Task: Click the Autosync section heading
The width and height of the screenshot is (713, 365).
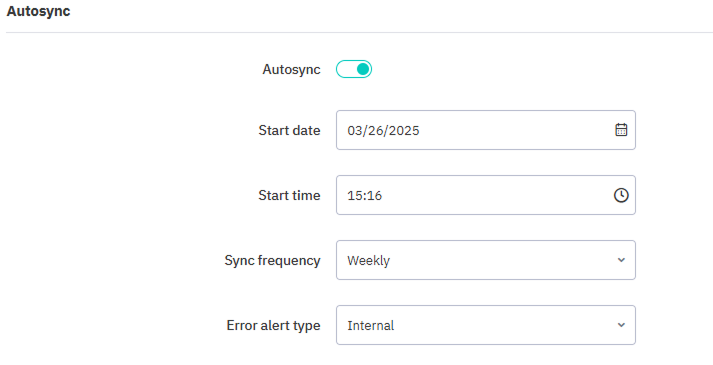Action: pos(38,11)
